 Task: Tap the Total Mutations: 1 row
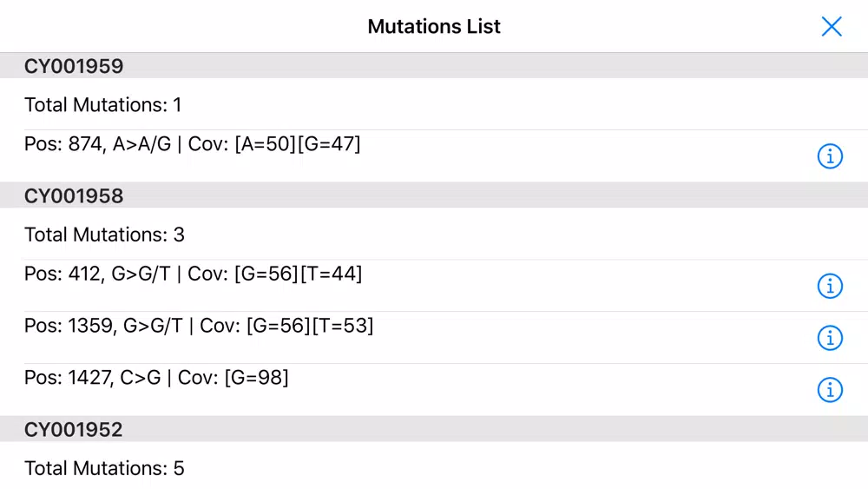point(434,104)
